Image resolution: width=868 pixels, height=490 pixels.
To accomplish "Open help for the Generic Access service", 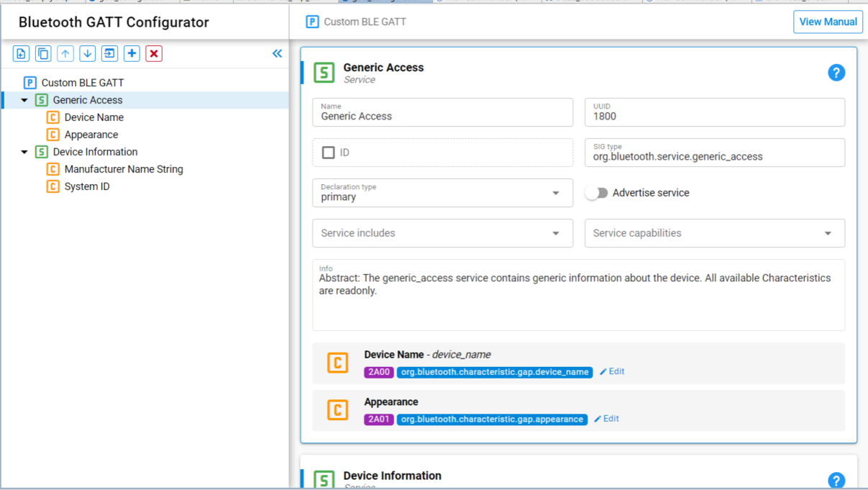I will (x=836, y=72).
